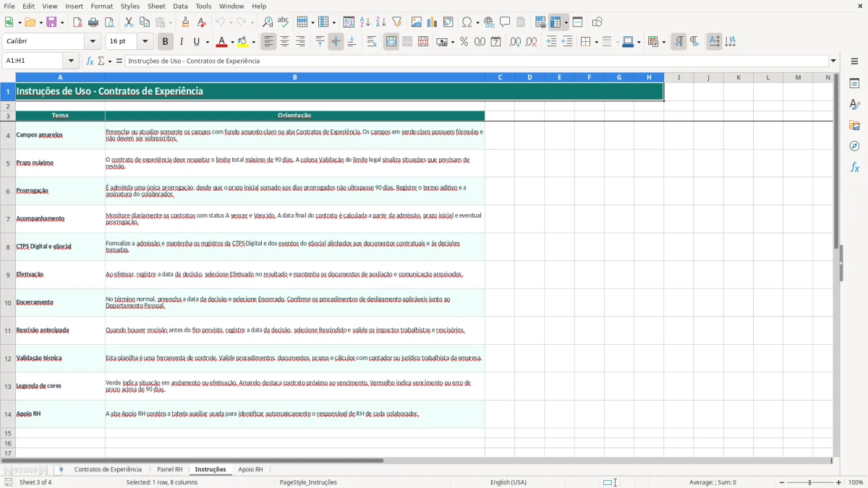Image resolution: width=868 pixels, height=488 pixels.
Task: Select column B header
Action: click(x=295, y=77)
